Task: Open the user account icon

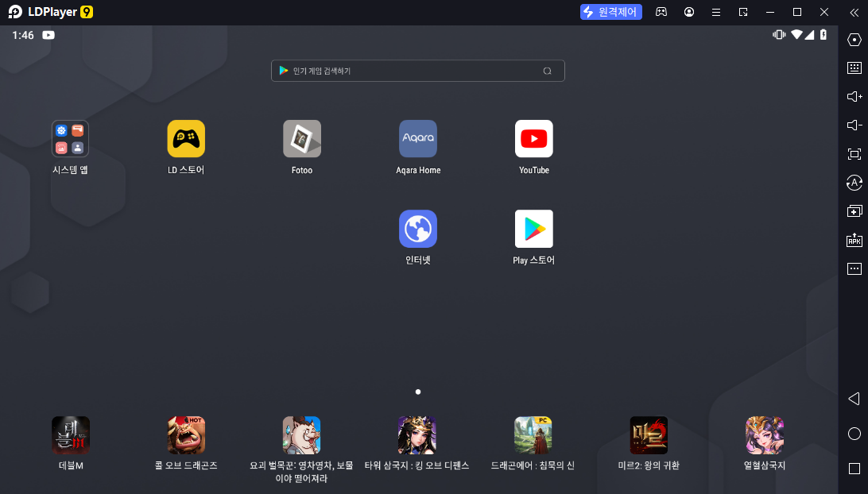Action: point(688,12)
